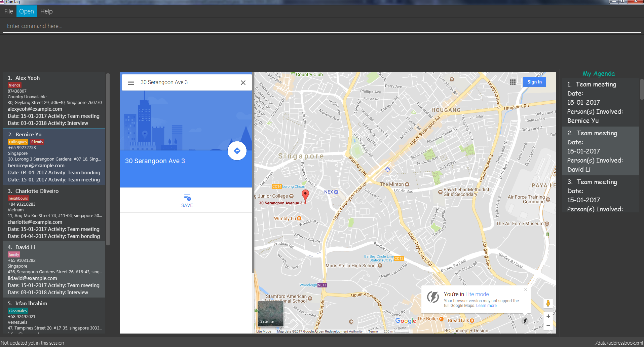Click the colleagues tag on Bernice Yu
Screen dimensions: 644x347
pyautogui.click(x=18, y=142)
